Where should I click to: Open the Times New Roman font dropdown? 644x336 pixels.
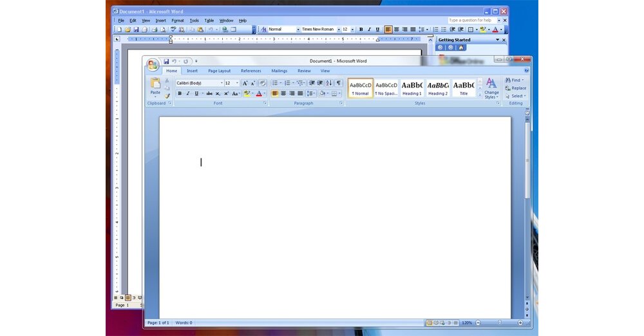click(339, 30)
